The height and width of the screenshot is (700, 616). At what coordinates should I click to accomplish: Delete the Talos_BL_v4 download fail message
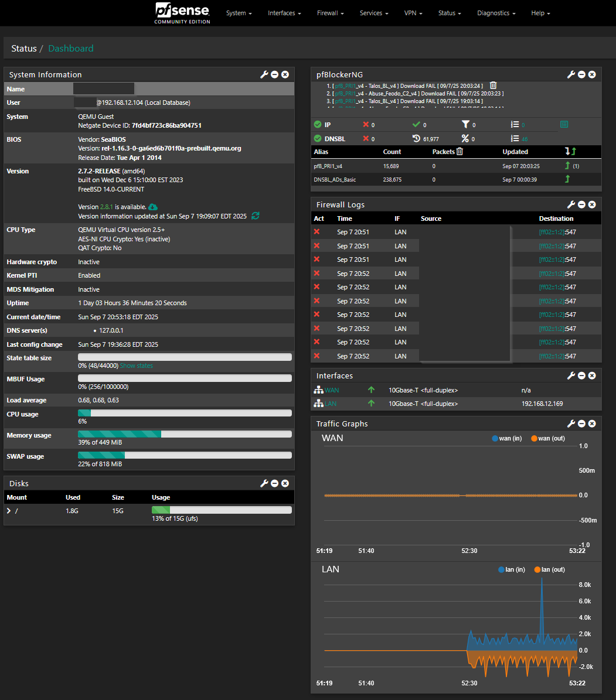492,85
